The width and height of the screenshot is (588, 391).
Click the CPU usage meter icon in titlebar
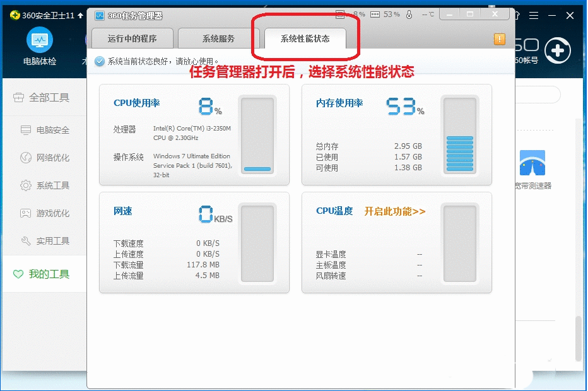coord(339,14)
